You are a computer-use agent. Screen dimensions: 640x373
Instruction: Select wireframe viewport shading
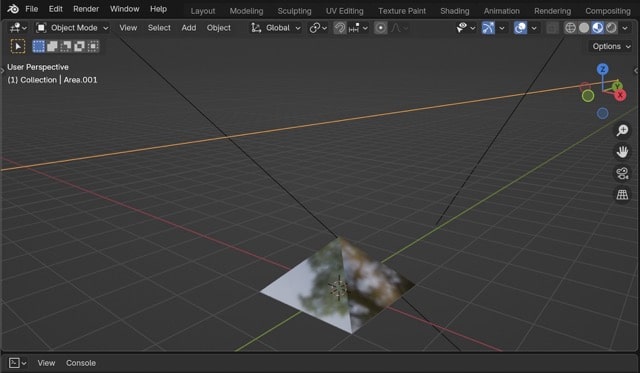coord(570,28)
